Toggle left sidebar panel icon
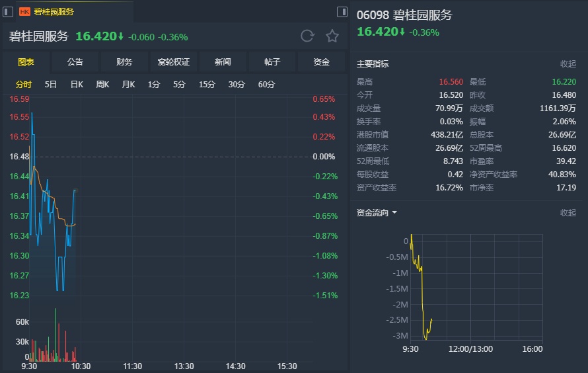The image size is (588, 373). 8,12
